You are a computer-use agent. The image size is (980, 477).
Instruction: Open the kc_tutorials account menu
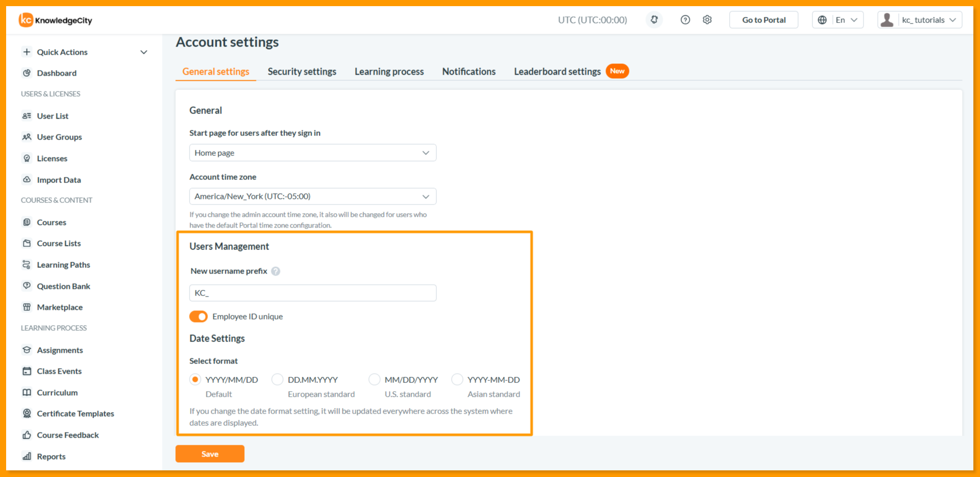click(920, 20)
